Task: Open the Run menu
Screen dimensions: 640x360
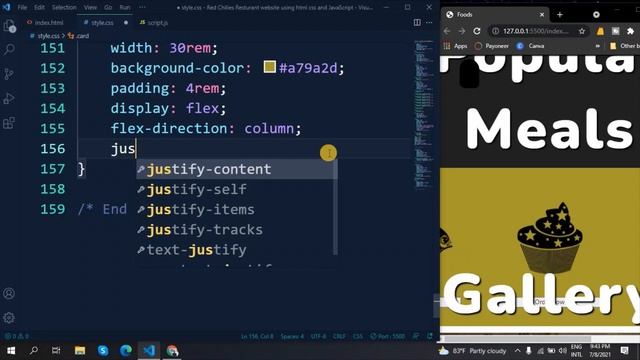Action: tap(125, 7)
